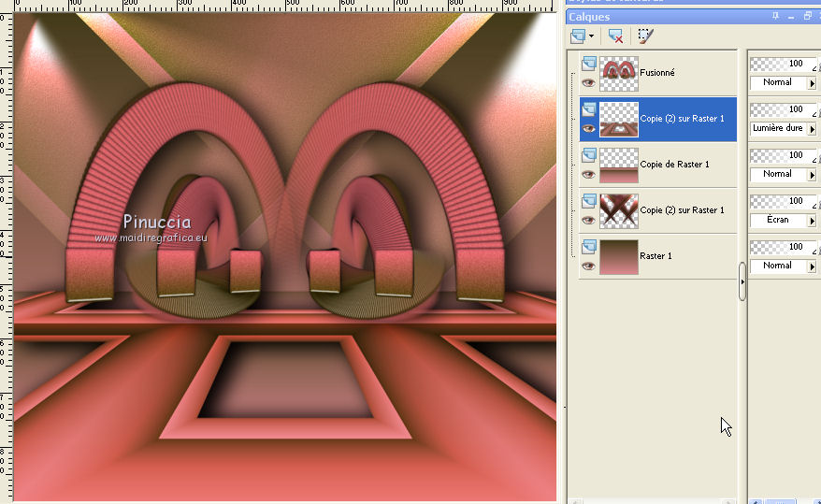Screen dimensions: 821x504
Task: Click the layer type icon of Copie de Raster 1
Action: tap(588, 155)
